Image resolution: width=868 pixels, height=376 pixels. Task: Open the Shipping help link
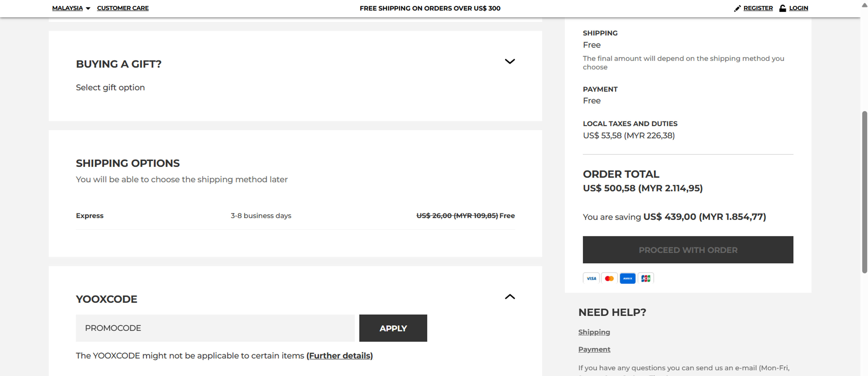(594, 332)
